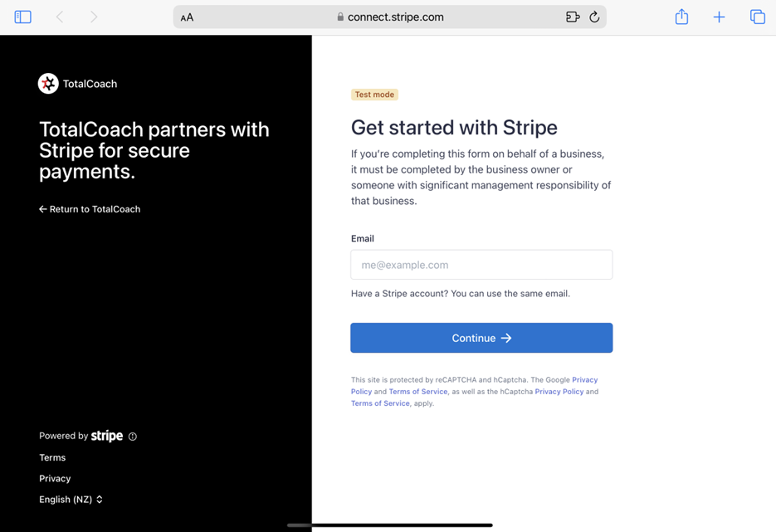Viewport: 776px width, 532px height.
Task: Follow the Return to TotalCoach link
Action: 90,209
